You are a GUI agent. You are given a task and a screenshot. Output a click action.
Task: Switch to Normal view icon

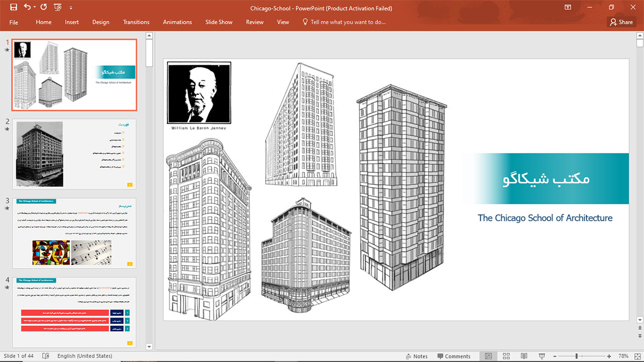[488, 356]
